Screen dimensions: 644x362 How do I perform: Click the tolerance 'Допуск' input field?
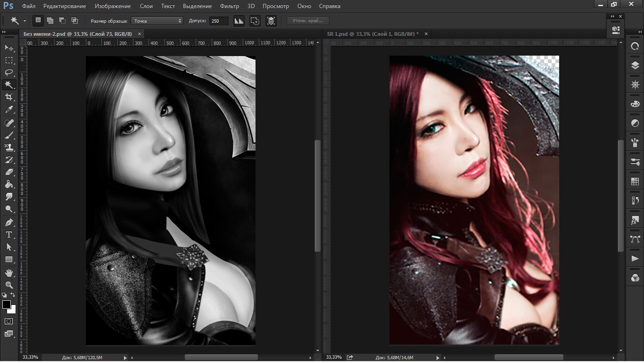[219, 21]
